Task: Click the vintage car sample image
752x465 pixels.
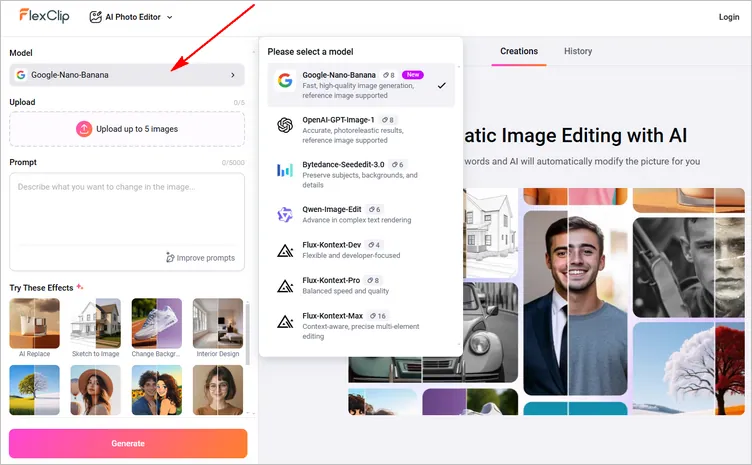Action: coord(491,332)
